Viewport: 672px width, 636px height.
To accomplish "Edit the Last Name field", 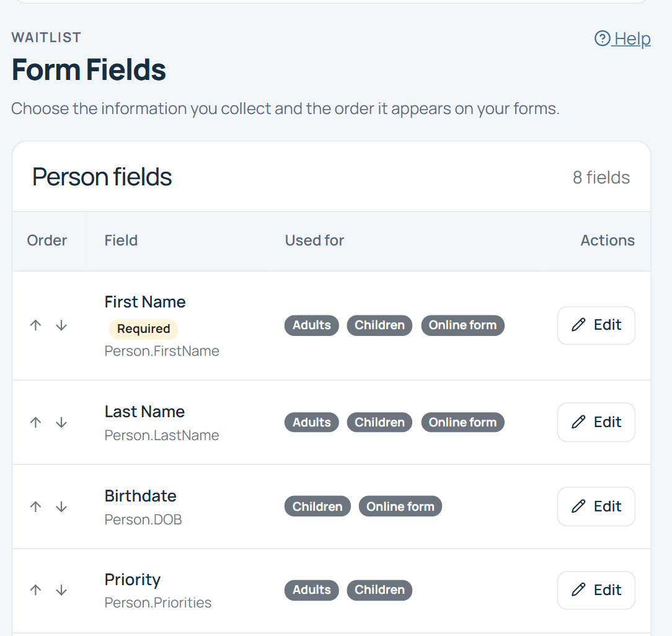I will [596, 422].
